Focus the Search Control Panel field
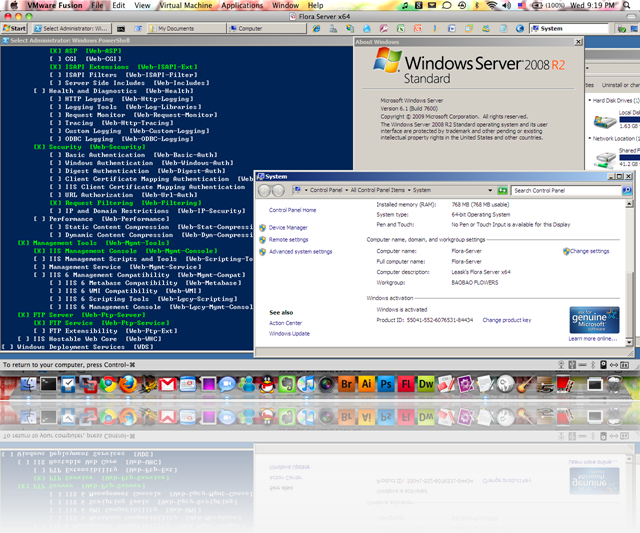The width and height of the screenshot is (640, 533). tap(566, 191)
